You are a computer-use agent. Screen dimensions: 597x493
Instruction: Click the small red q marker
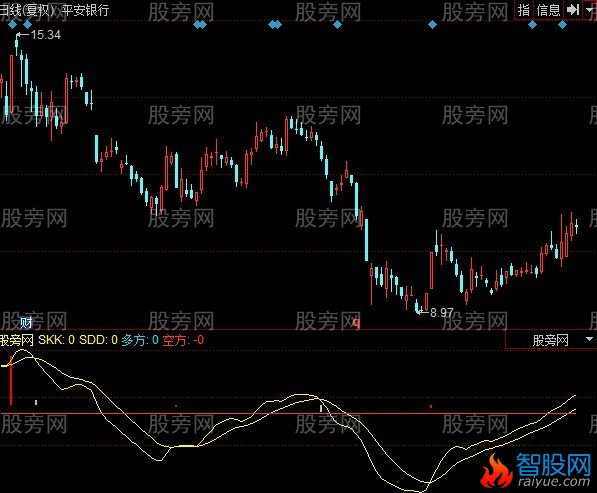(x=356, y=324)
